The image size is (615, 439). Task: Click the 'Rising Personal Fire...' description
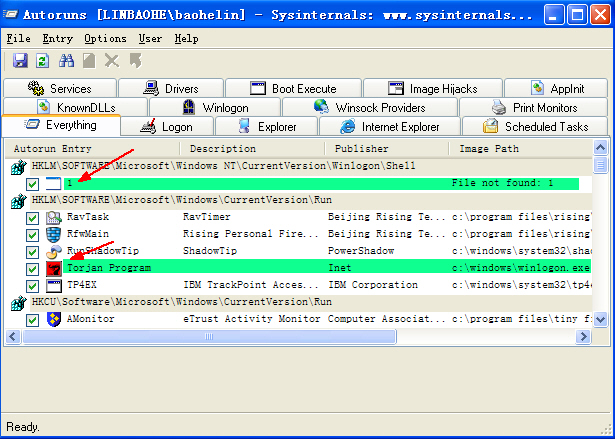pyautogui.click(x=251, y=234)
